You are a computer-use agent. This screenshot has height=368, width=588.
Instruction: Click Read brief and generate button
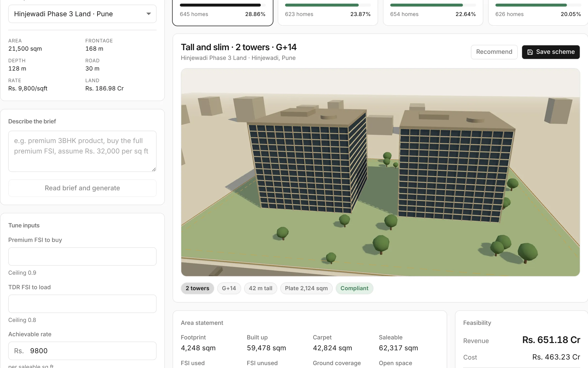tap(82, 188)
